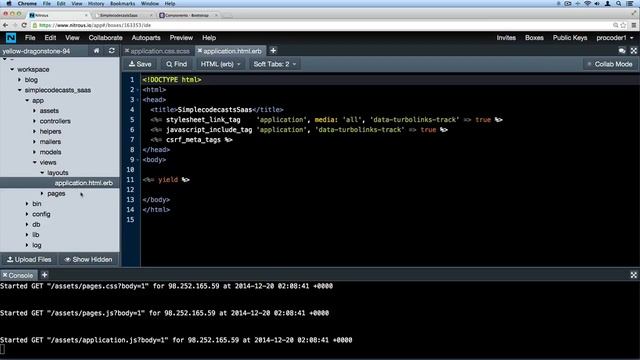Click the Nitrous logo icon

[11, 38]
